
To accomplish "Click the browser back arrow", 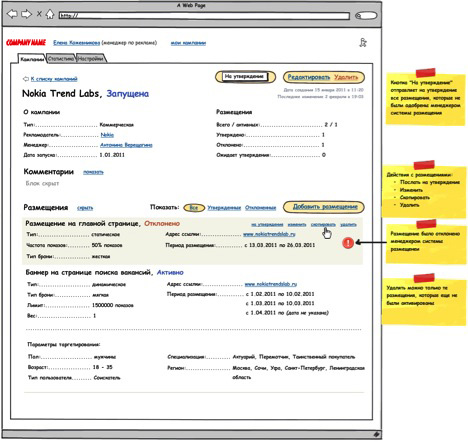I will point(12,14).
